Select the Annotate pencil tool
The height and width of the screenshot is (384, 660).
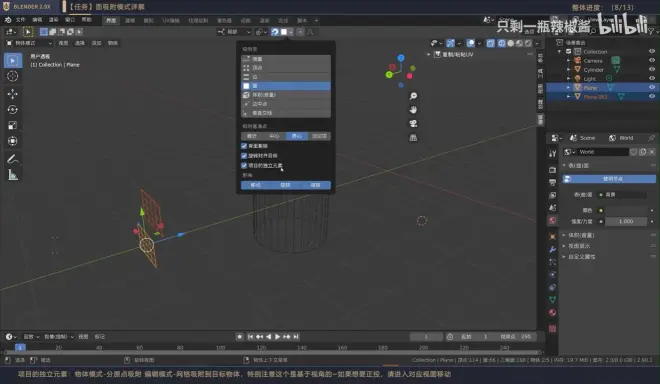tap(13, 159)
